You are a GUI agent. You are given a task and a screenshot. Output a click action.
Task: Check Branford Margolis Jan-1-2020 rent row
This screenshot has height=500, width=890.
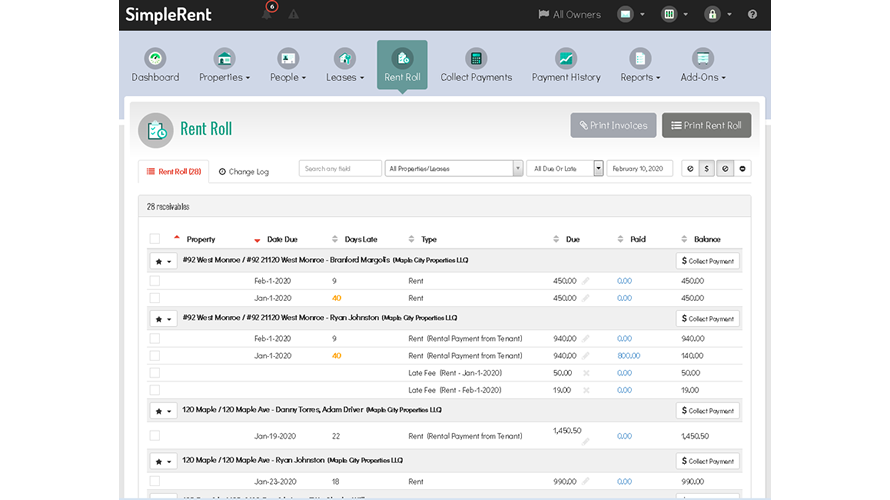(154, 298)
